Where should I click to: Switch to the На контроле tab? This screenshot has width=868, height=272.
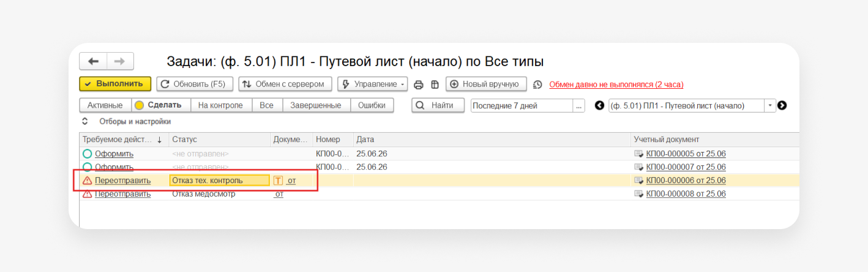pyautogui.click(x=221, y=105)
